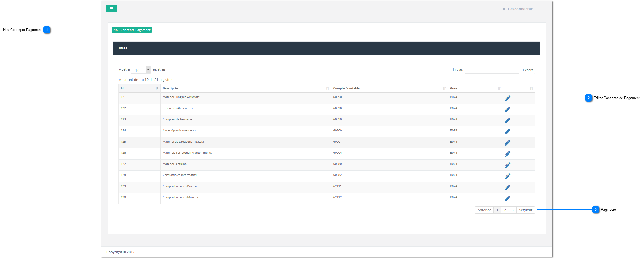This screenshot has height=259, width=644.
Task: Open editor for Altres Aprovisionaments
Action: (x=507, y=132)
